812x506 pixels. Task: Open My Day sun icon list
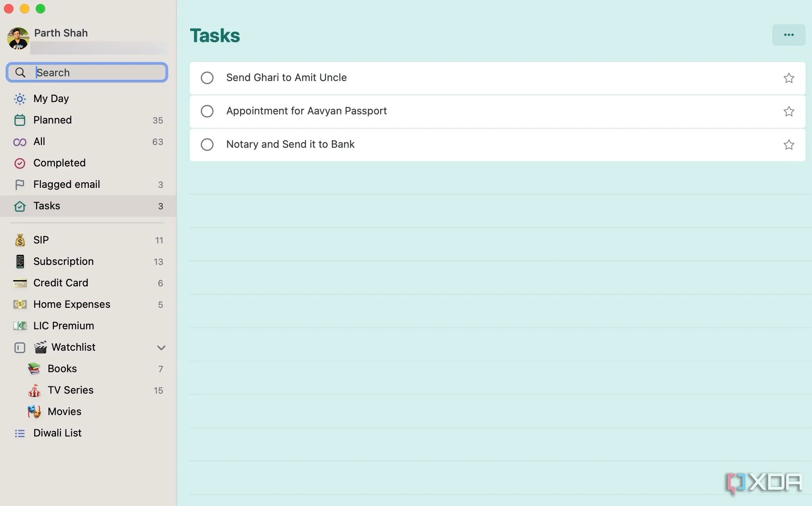[20, 98]
